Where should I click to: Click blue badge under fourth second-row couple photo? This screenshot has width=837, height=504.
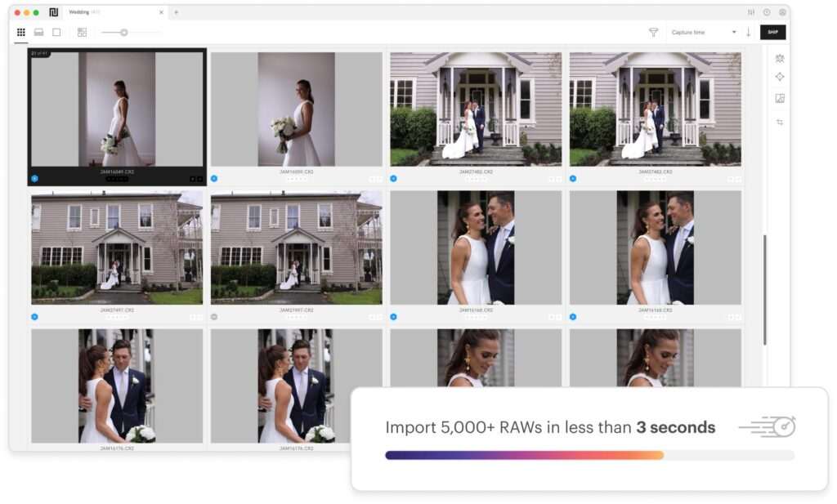point(573,317)
